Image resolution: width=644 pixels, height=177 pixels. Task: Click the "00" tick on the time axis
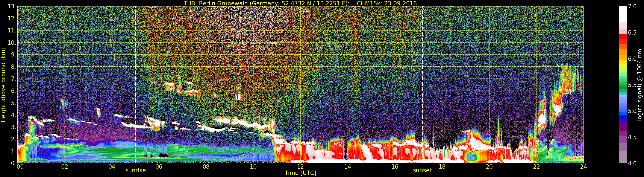20,167
